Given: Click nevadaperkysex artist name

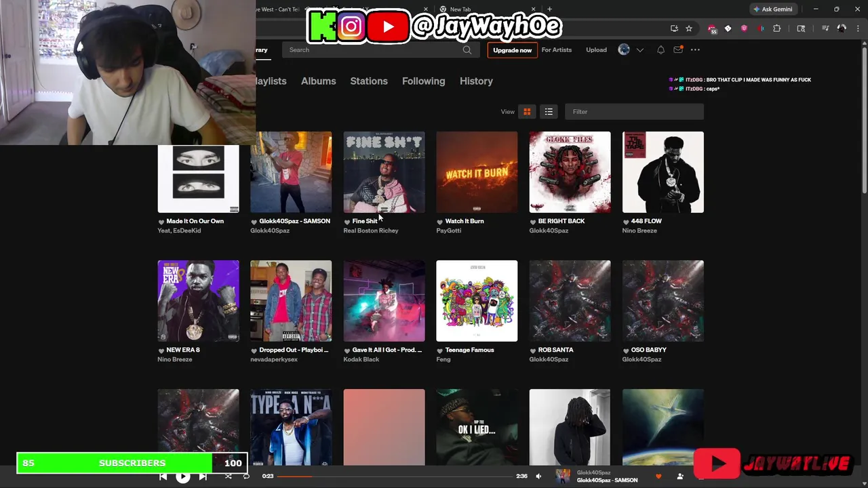Looking at the screenshot, I should click(x=274, y=359).
